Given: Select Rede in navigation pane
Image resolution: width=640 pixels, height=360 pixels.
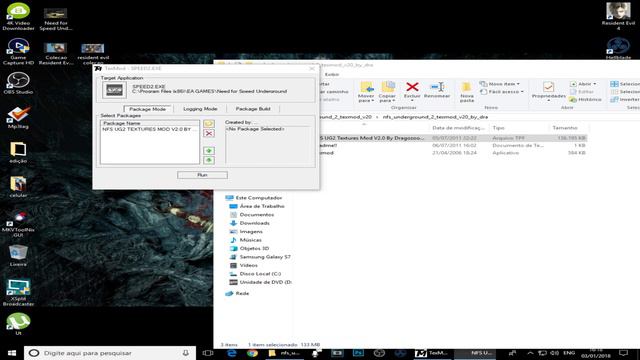Looking at the screenshot, I should pos(237,293).
